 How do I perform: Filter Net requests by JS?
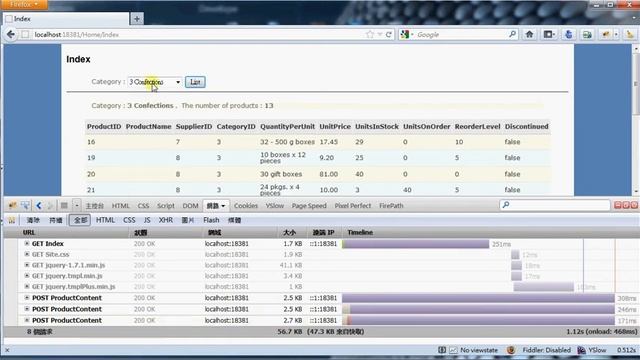(x=147, y=220)
